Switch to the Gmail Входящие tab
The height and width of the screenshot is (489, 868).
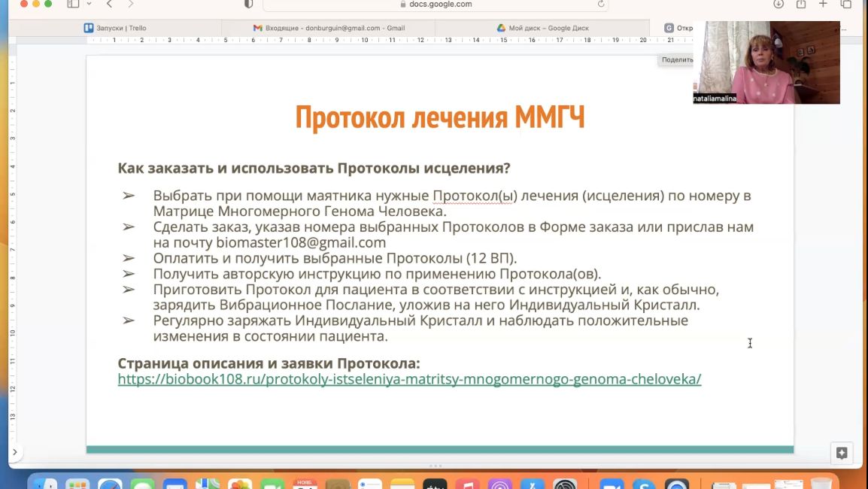tap(329, 28)
